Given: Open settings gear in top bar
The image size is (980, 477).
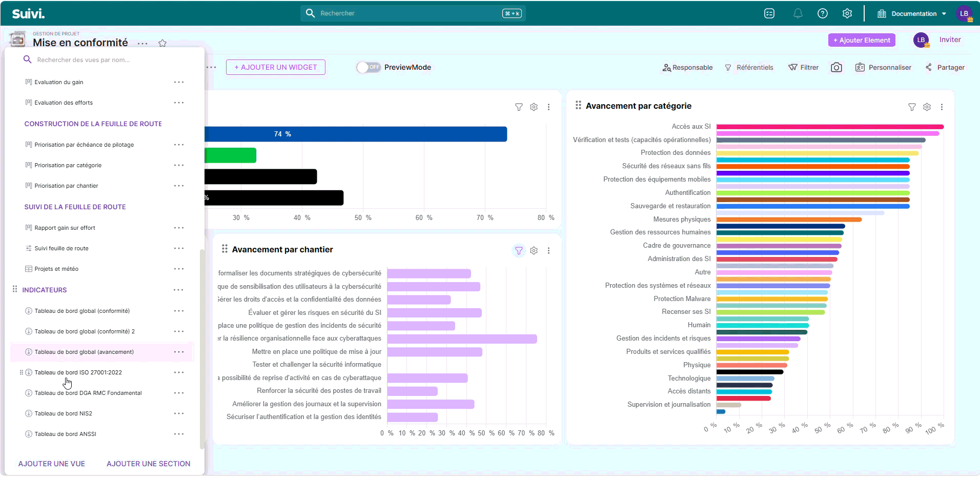Looking at the screenshot, I should 847,14.
